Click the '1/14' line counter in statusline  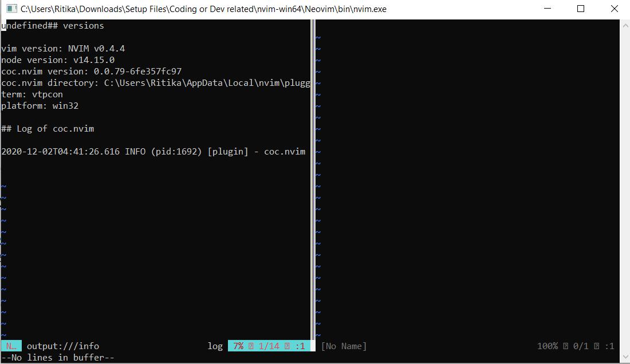[x=269, y=346]
